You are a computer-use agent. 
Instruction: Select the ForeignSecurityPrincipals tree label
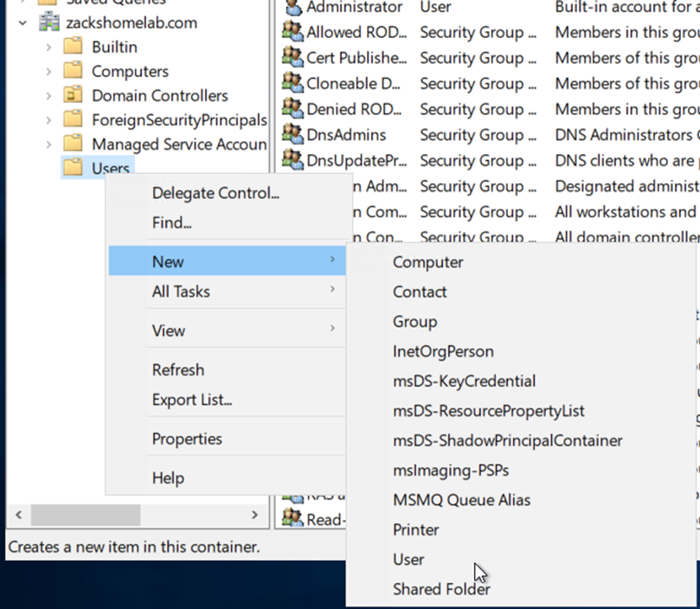[x=179, y=119]
